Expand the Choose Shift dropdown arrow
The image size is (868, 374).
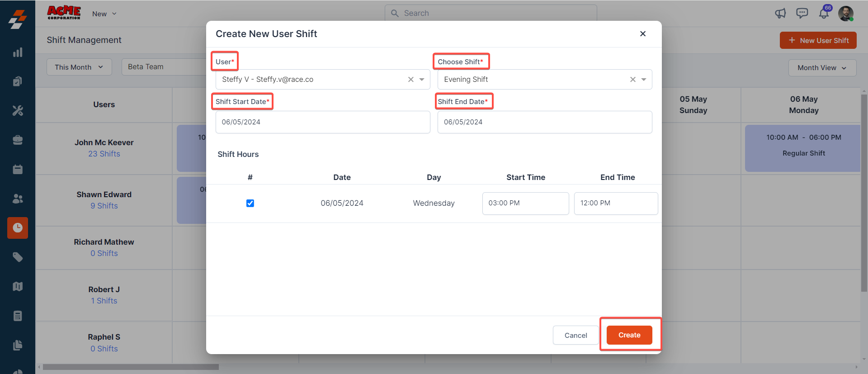[x=644, y=80]
